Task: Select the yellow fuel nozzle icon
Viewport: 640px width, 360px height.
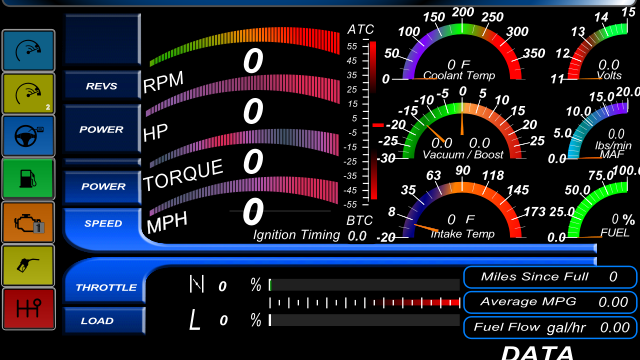Action: click(x=28, y=265)
